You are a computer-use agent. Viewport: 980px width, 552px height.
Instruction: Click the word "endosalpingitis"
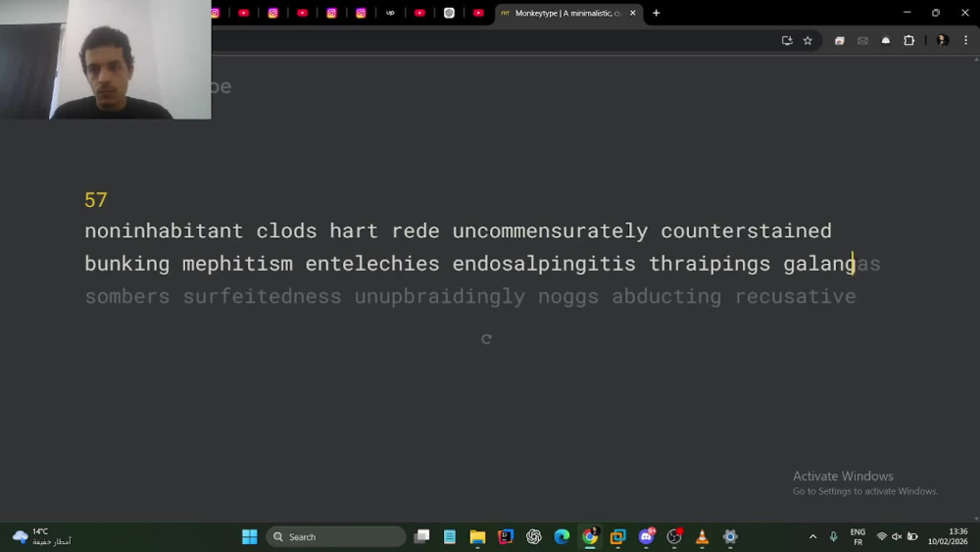[544, 263]
